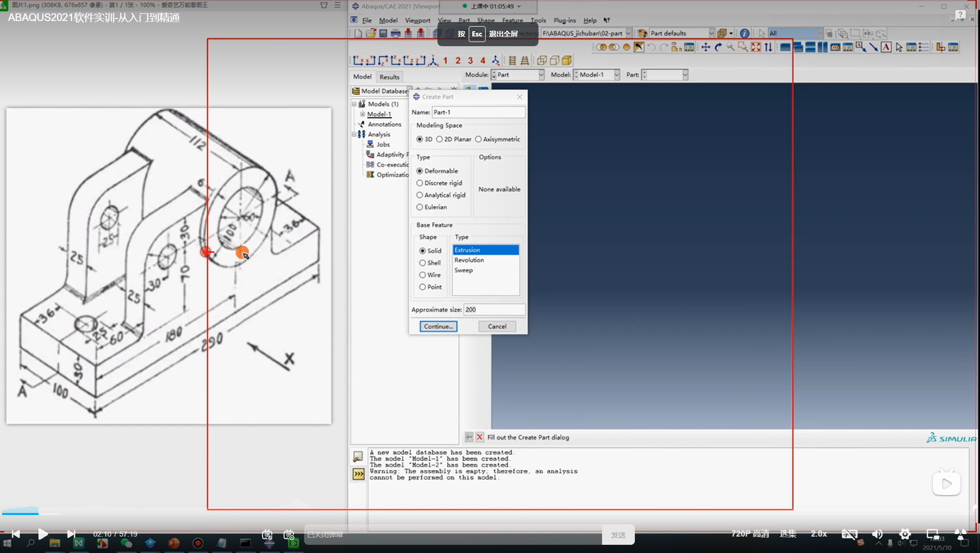Screen dimensions: 980x553
Task: Click the Auto-Fit View icon
Action: coord(756,47)
